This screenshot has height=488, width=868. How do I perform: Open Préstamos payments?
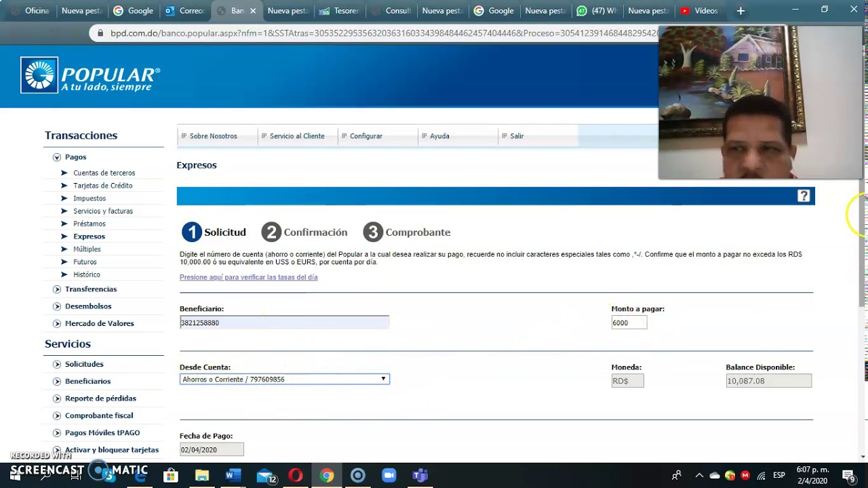click(x=90, y=224)
